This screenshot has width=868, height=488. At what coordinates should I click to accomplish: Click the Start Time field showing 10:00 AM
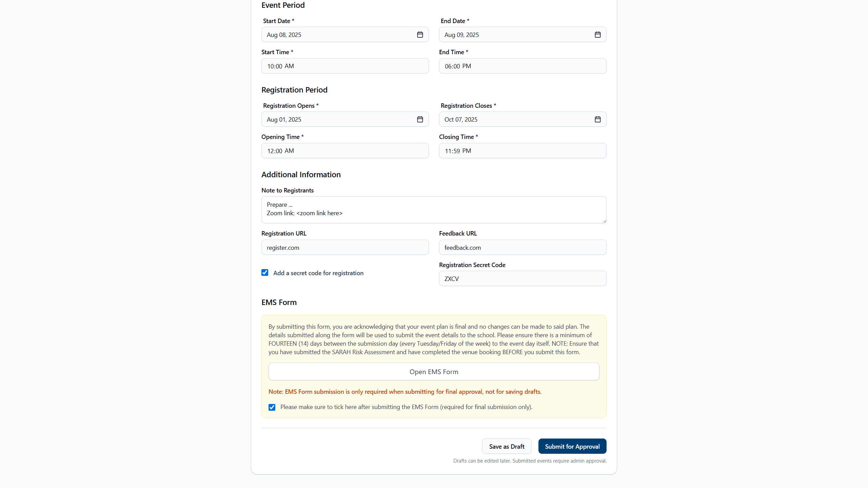click(x=345, y=66)
